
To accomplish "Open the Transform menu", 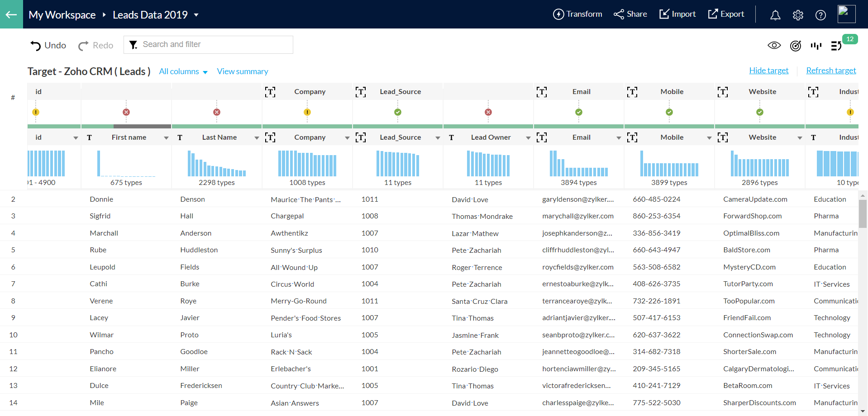I will coord(577,14).
